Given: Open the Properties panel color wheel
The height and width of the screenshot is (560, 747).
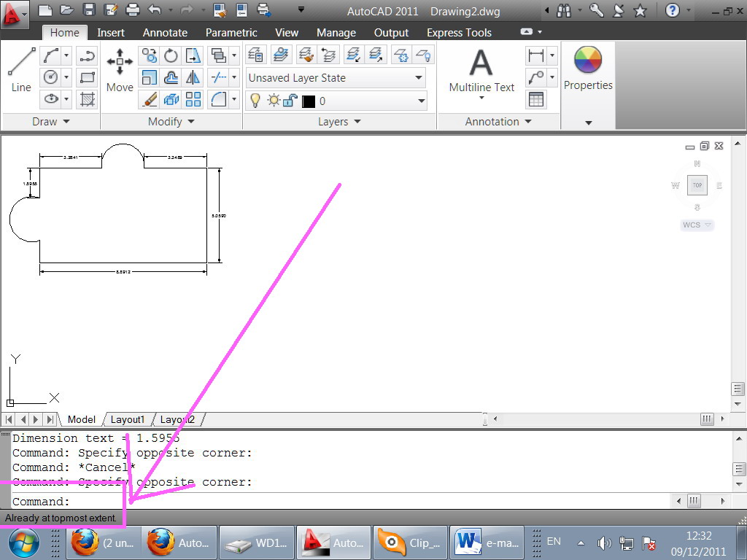Looking at the screenshot, I should (x=588, y=61).
